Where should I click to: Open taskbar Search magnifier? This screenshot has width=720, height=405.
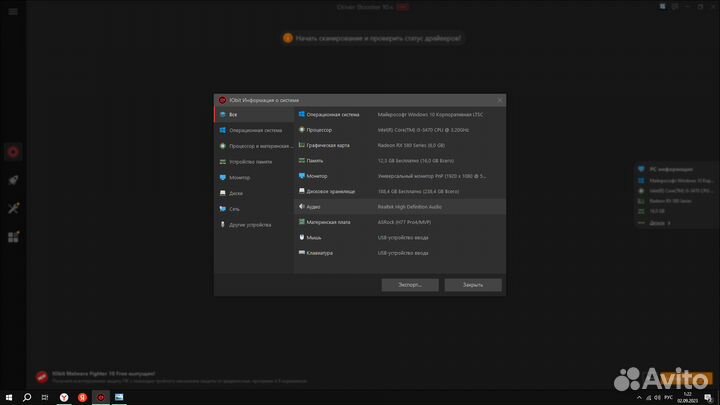27,397
